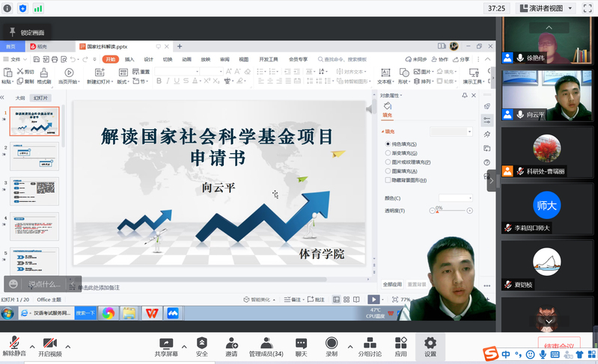Open emoji picker in chat box
This screenshot has height=364, width=598.
pos(13,284)
